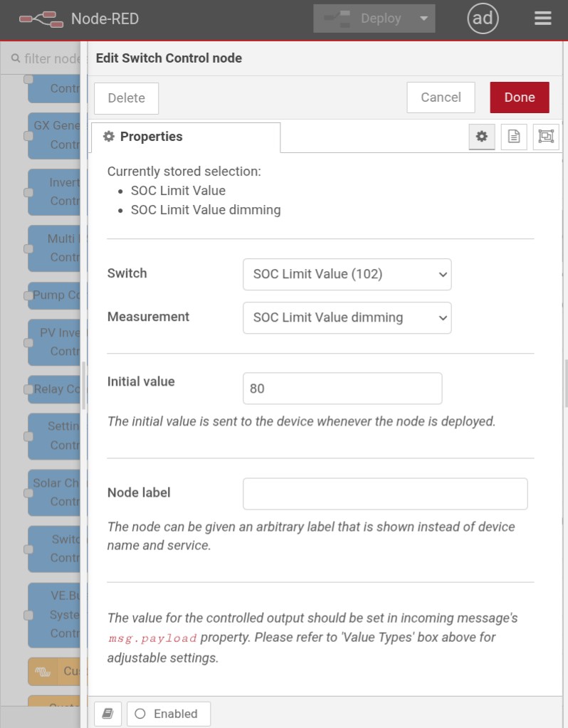Screen dimensions: 568x728
Task: Click the orange Custom palette node icon
Action: click(x=42, y=671)
